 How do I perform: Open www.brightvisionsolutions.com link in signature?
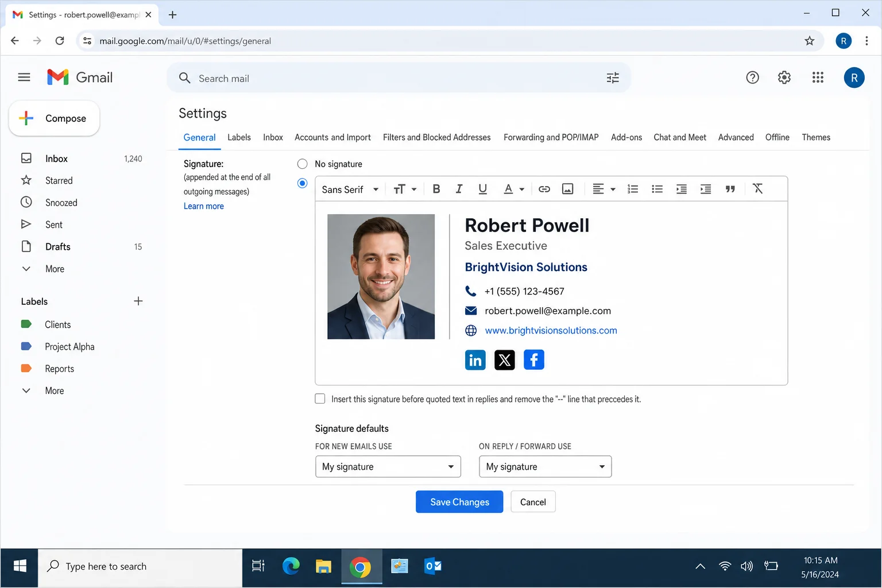pos(551,331)
